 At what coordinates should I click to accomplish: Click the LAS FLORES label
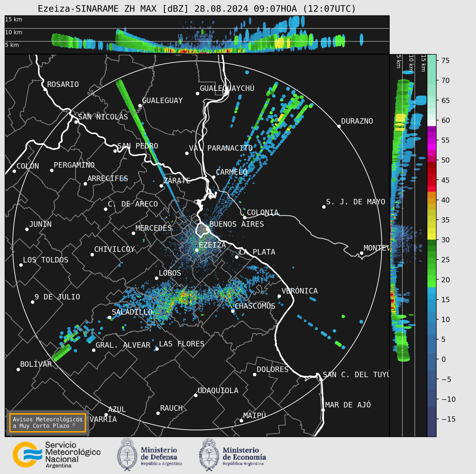point(182,344)
